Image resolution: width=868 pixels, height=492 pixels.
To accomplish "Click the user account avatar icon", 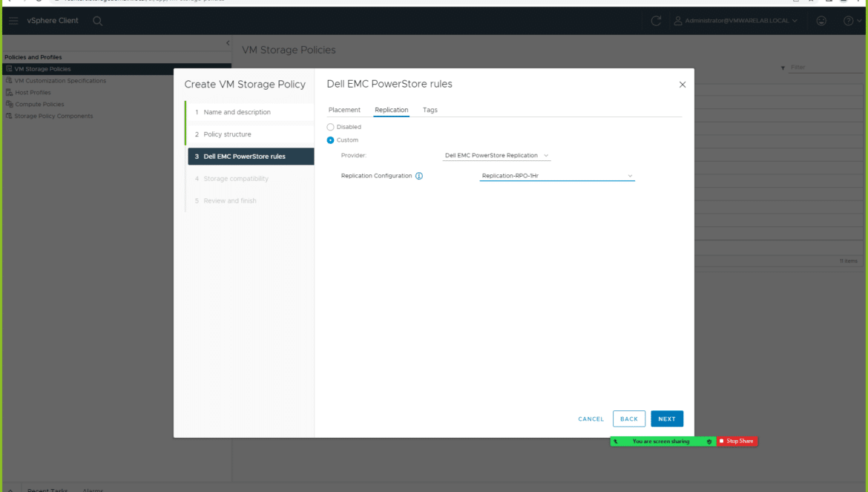I will [x=677, y=21].
